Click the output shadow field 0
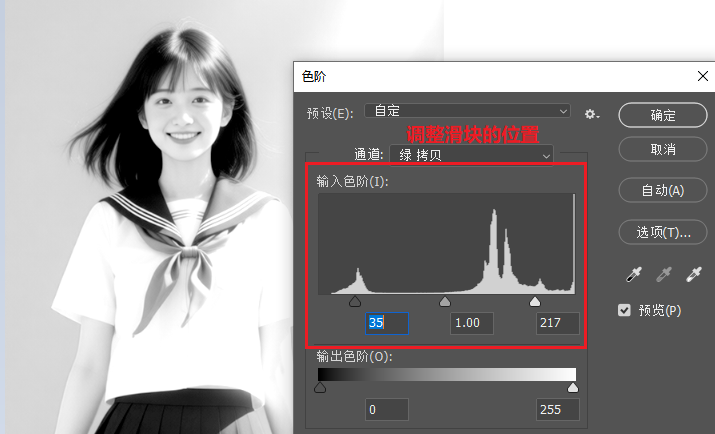715x434 pixels. (387, 409)
